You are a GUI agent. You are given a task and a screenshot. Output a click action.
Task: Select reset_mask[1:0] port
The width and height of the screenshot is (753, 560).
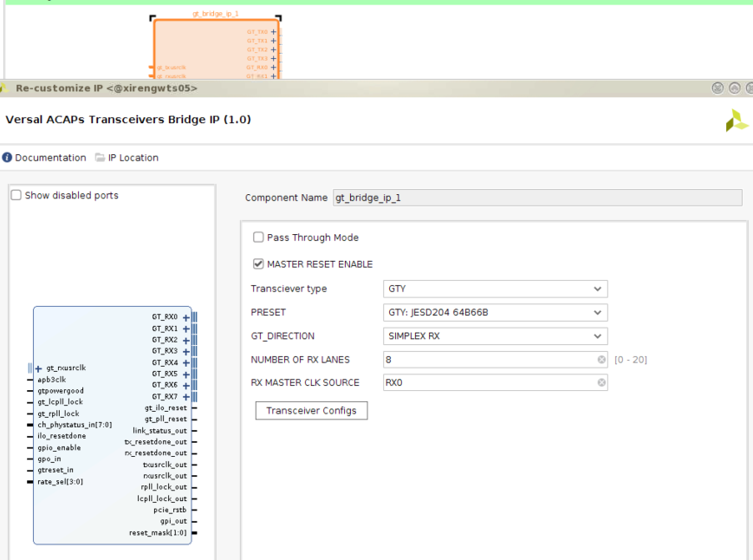coord(158,532)
